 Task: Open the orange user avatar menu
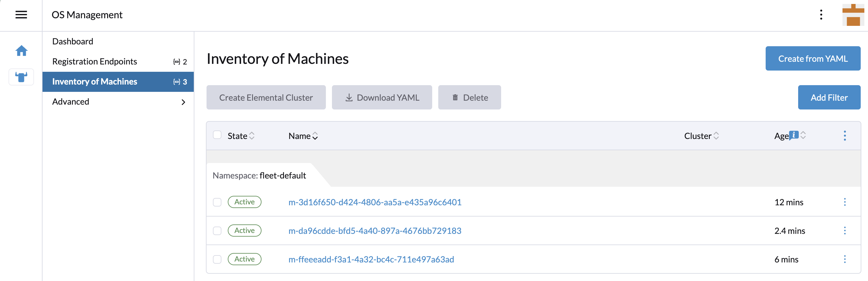click(853, 15)
